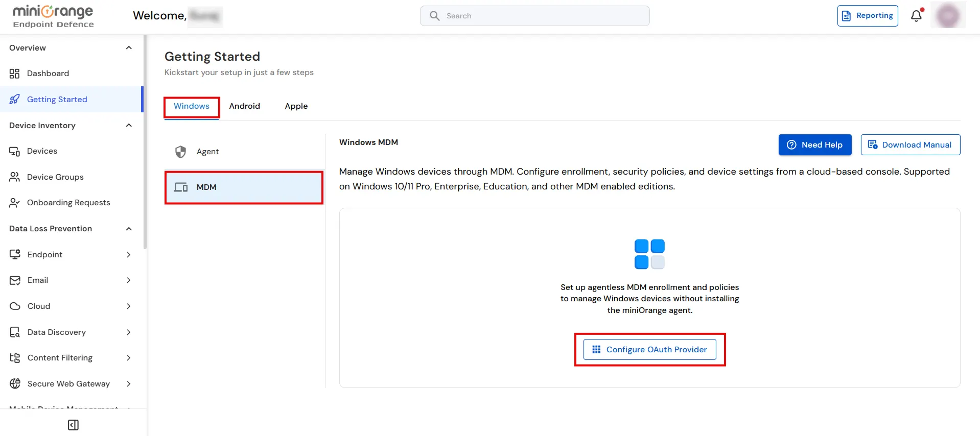Collapse the sidebar using panel icon

[73, 425]
